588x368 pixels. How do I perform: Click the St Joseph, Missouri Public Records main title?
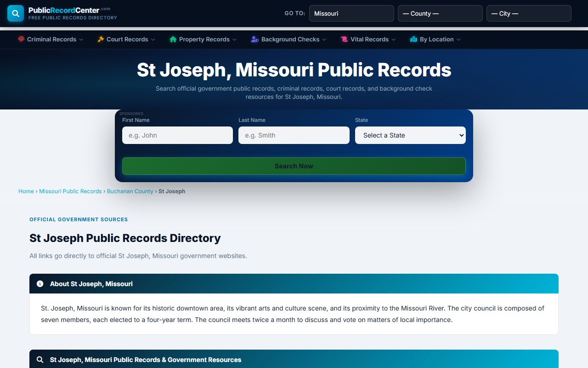[294, 70]
